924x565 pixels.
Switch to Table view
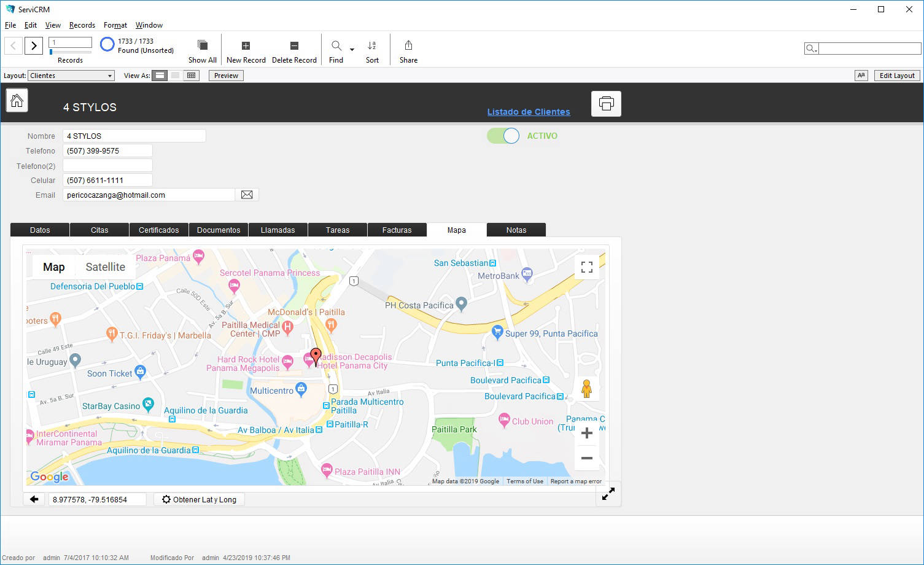point(192,76)
